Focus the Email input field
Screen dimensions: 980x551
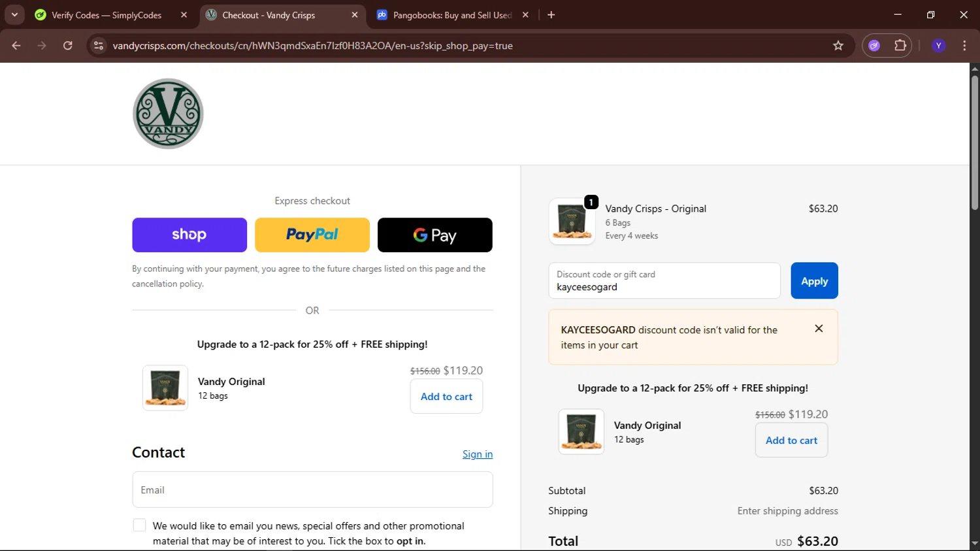pos(312,490)
